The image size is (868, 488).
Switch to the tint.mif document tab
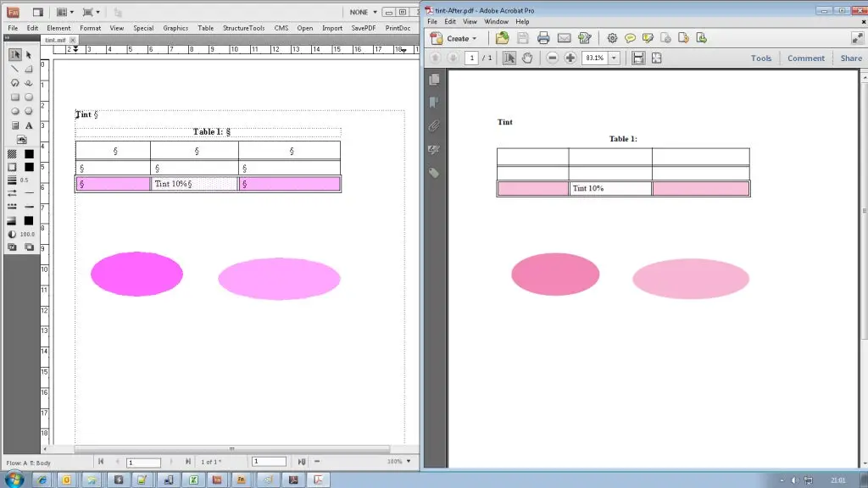(x=56, y=40)
